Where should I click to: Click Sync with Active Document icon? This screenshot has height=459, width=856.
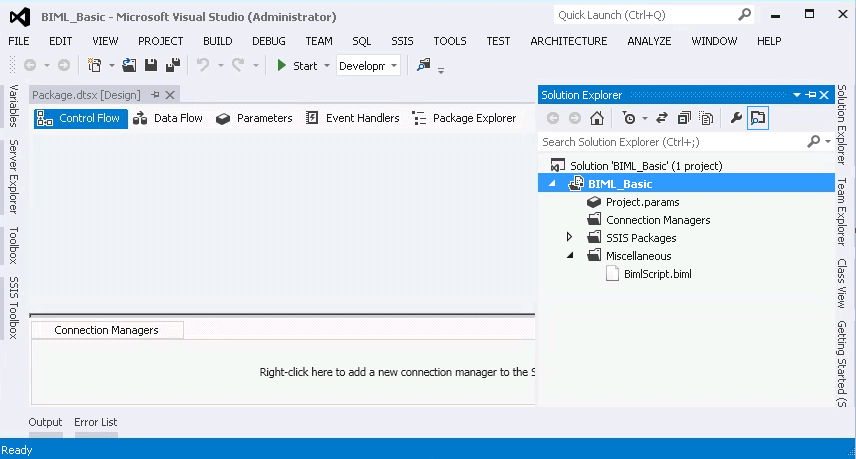coord(662,118)
